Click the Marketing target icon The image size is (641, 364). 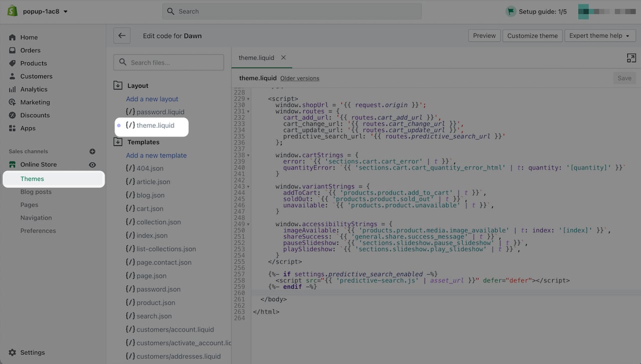click(x=13, y=102)
